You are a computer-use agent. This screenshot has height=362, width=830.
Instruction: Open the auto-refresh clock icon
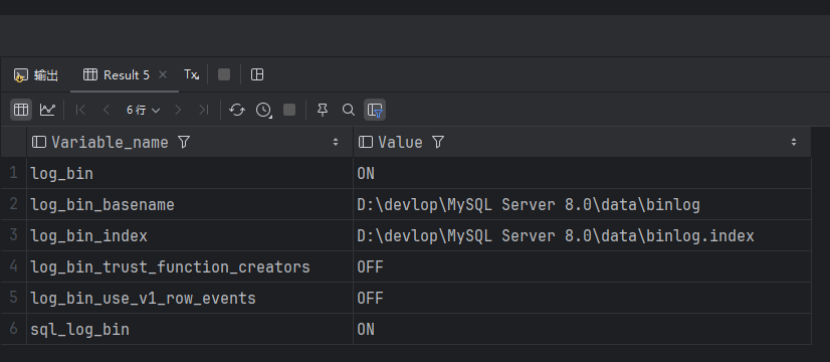pos(264,110)
